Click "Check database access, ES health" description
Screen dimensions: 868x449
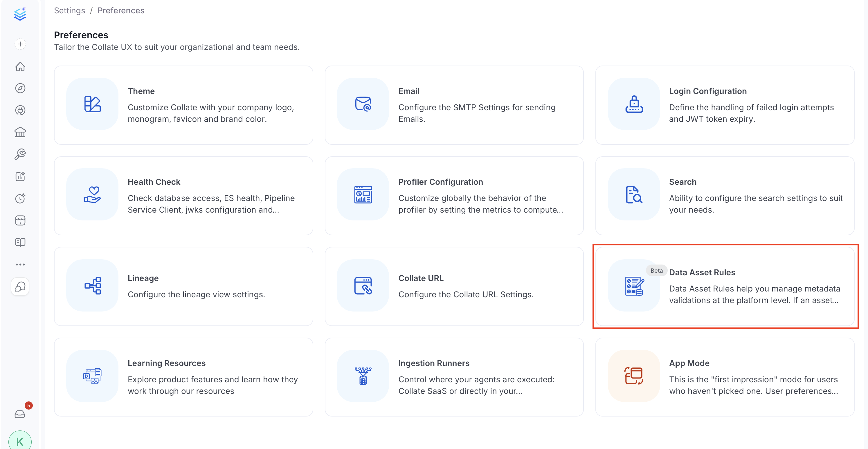[211, 204]
